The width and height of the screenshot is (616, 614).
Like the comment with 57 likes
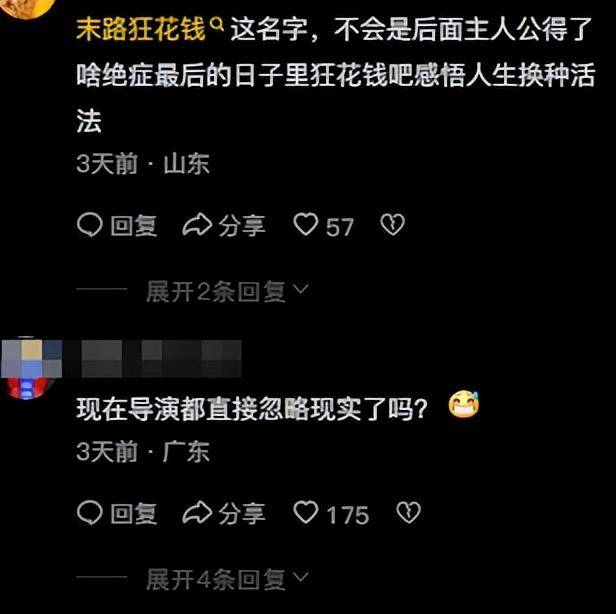(x=306, y=225)
